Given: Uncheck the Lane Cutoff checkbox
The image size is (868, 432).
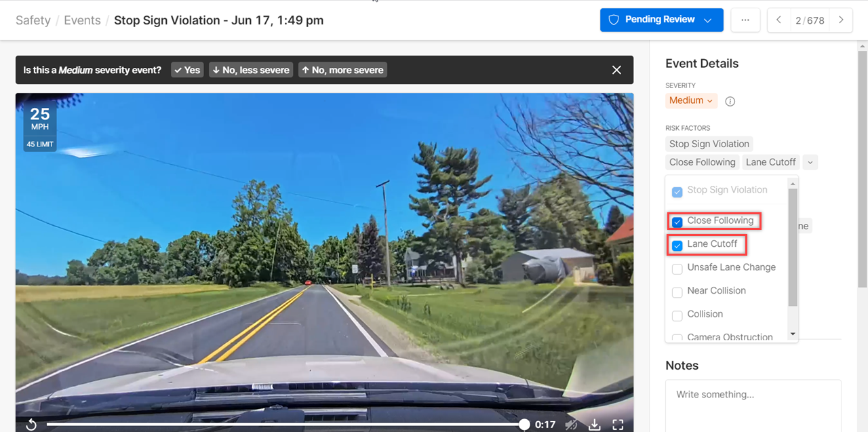Looking at the screenshot, I should pos(677,245).
